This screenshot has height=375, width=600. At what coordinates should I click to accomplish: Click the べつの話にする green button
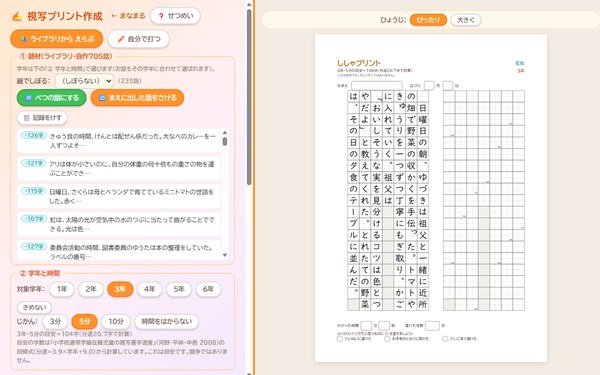coord(52,98)
